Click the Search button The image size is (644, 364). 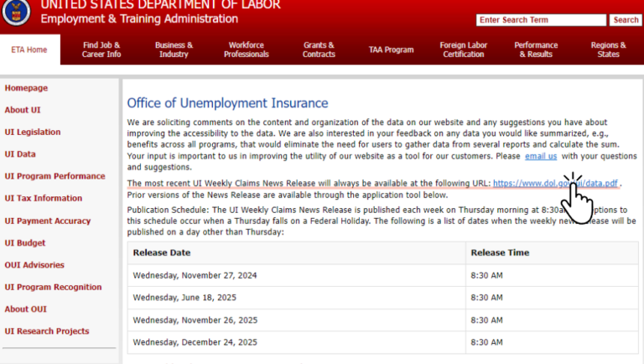[x=626, y=20]
